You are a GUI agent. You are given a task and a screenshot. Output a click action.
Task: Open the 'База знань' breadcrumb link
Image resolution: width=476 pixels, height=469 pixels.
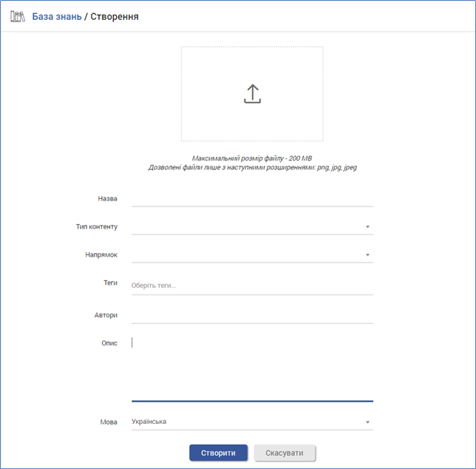(57, 16)
